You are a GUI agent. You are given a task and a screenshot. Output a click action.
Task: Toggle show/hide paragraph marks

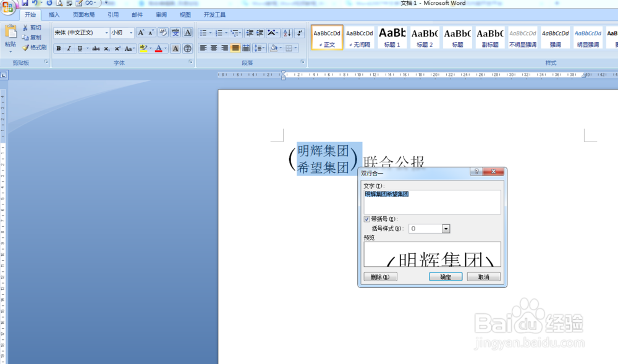[300, 33]
